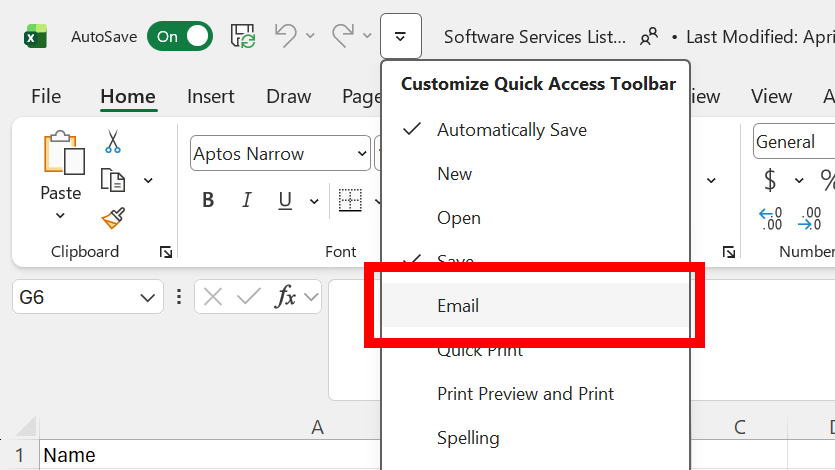Go to the View tab
Screen dimensions: 835x470
click(771, 96)
